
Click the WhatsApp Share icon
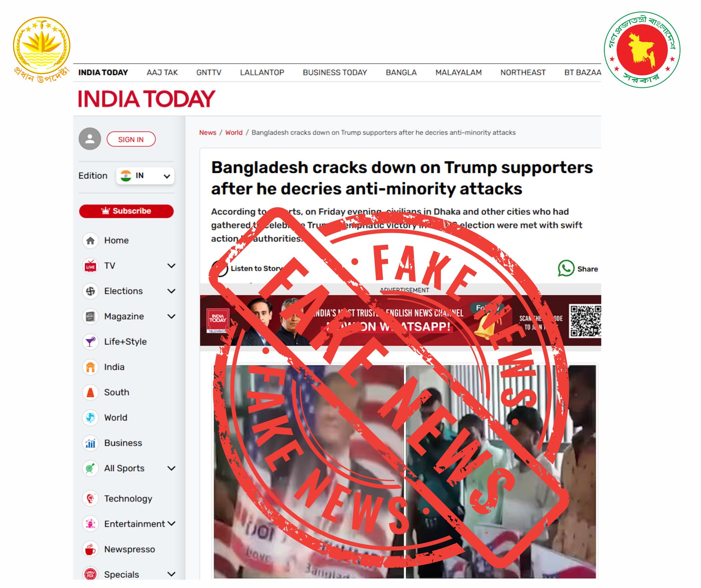click(x=566, y=268)
